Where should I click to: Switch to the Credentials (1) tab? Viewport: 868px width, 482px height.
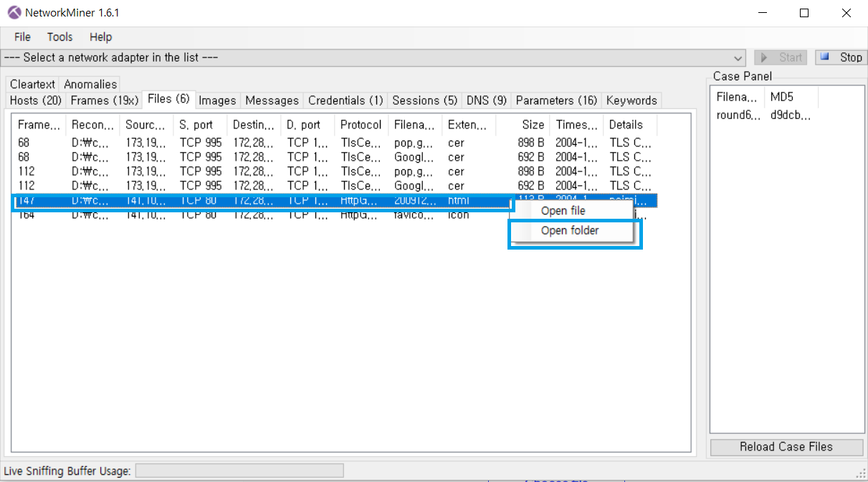point(345,100)
